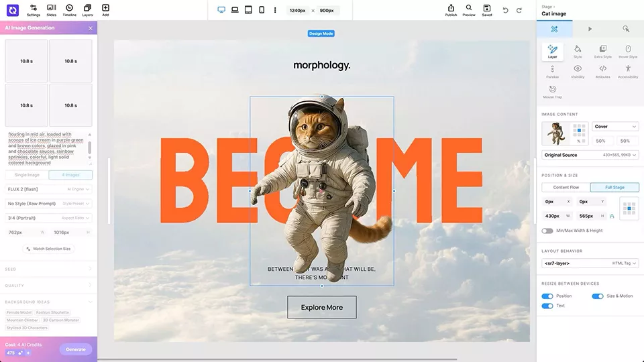Select the Single Image tab
644x362 pixels.
27,175
